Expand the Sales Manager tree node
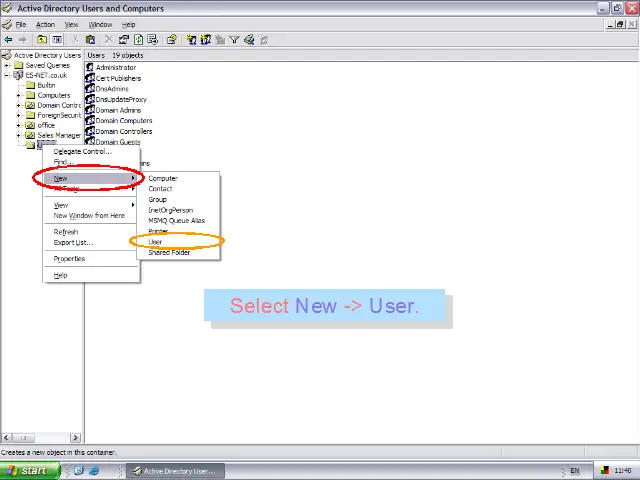This screenshot has height=480, width=640. [18, 135]
